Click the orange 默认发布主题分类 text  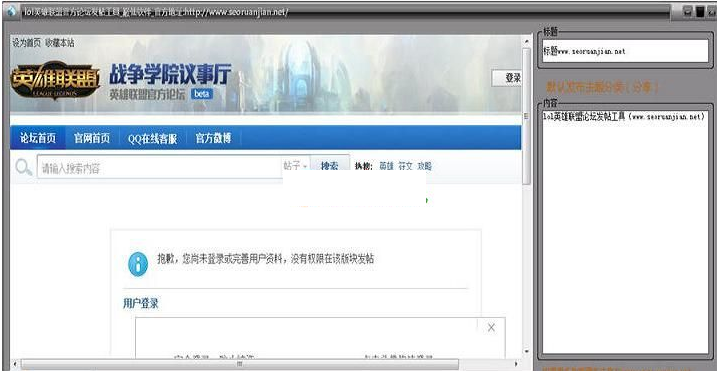[x=603, y=88]
